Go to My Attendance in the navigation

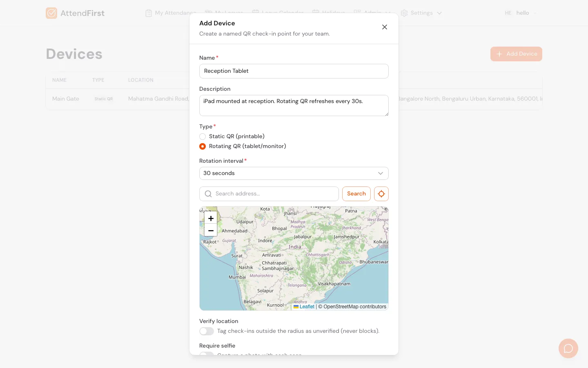(171, 13)
